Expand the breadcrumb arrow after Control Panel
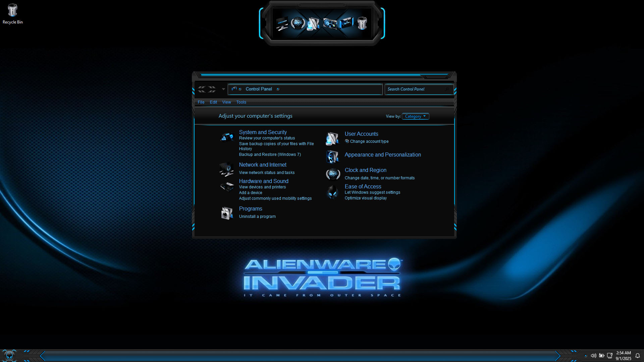 [x=278, y=89]
